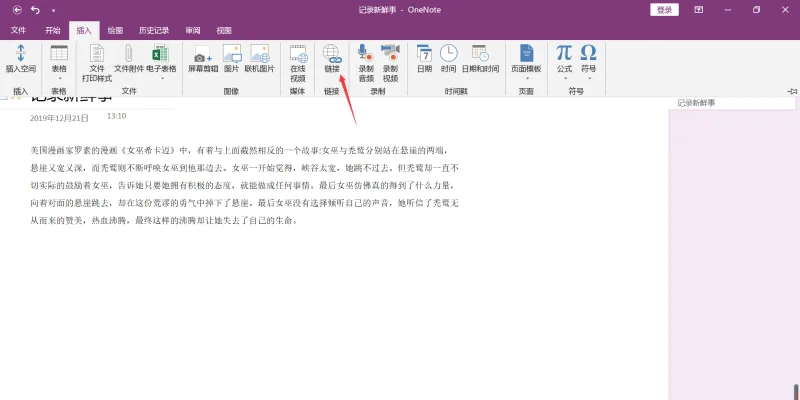Image resolution: width=800 pixels, height=400 pixels.
Task: Click the 登录 sign-in button
Action: point(664,10)
